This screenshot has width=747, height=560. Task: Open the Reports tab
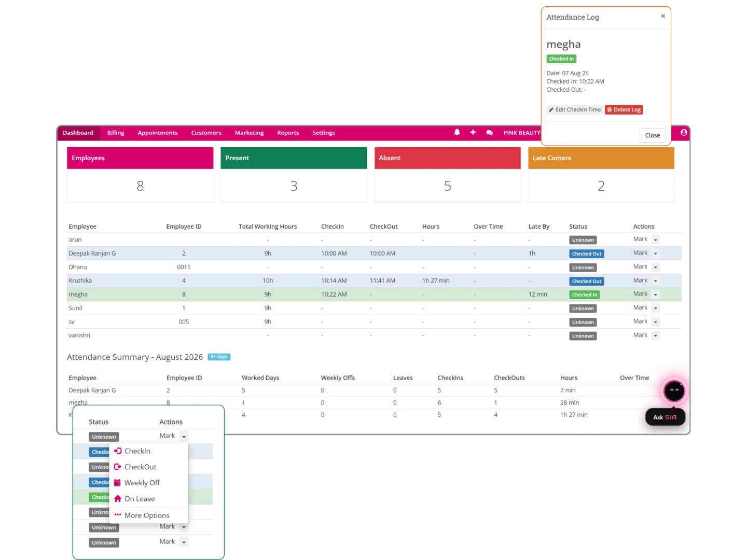288,133
